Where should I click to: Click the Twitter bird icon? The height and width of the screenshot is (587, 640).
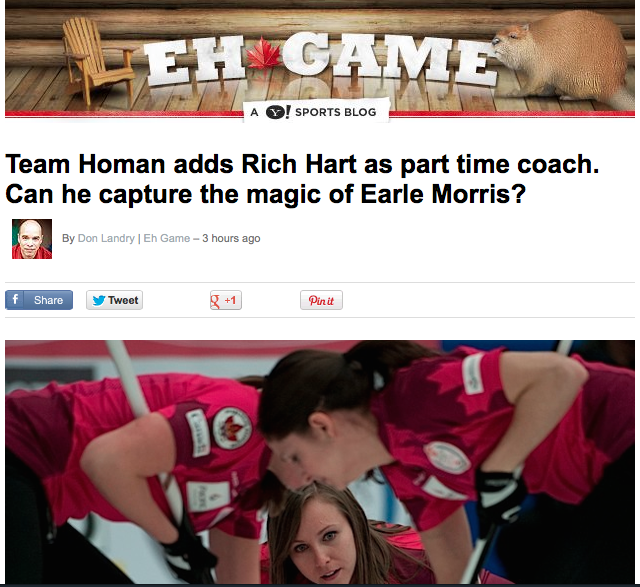pyautogui.click(x=99, y=300)
